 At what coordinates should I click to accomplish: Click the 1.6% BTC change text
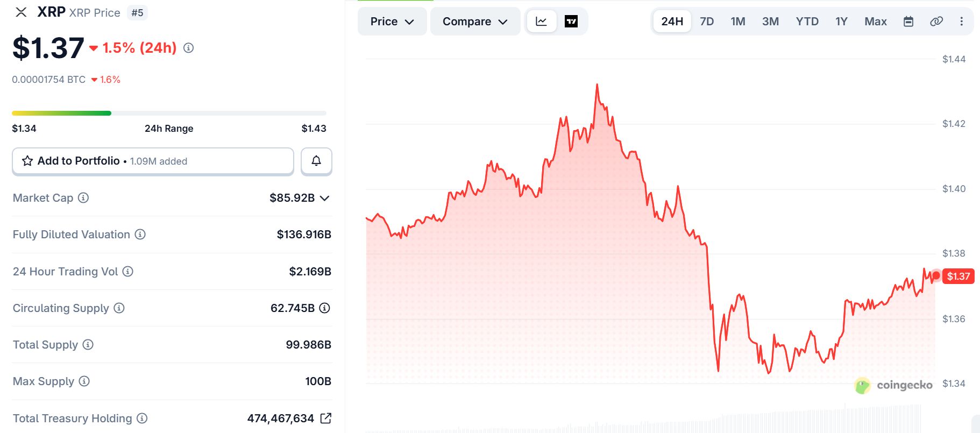[x=110, y=80]
